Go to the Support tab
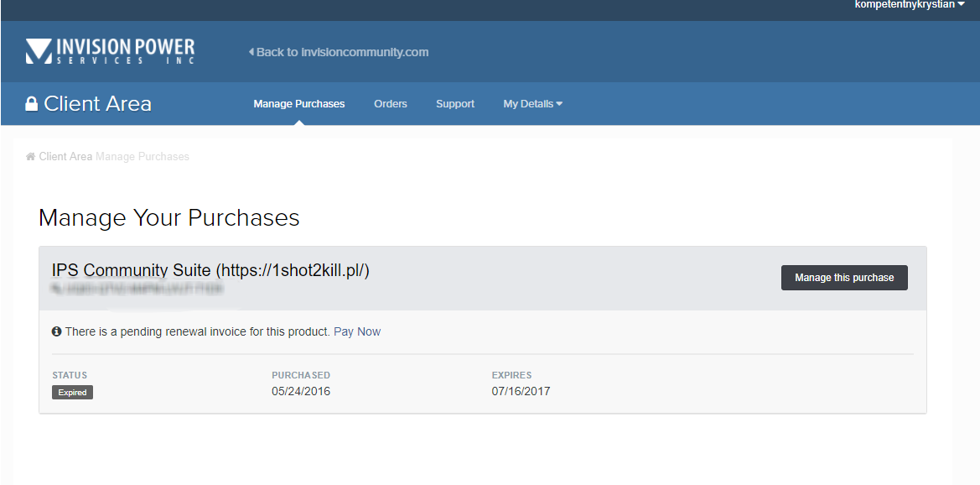The image size is (980, 485). [455, 104]
